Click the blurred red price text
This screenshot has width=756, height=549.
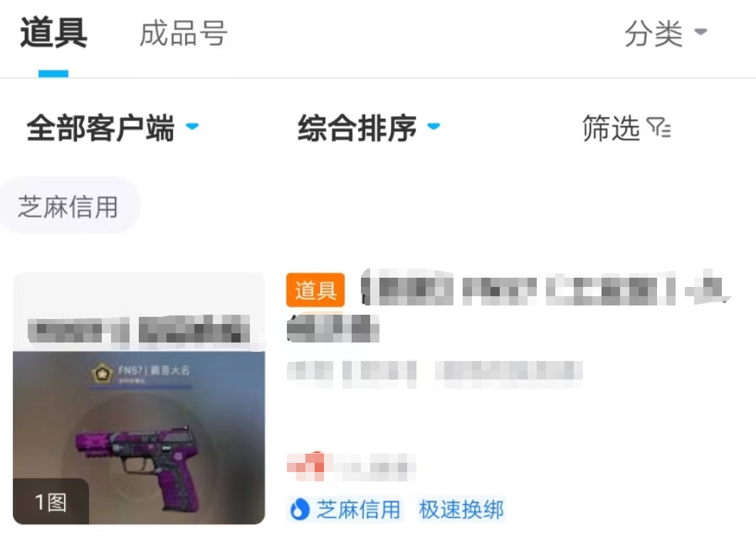click(351, 466)
